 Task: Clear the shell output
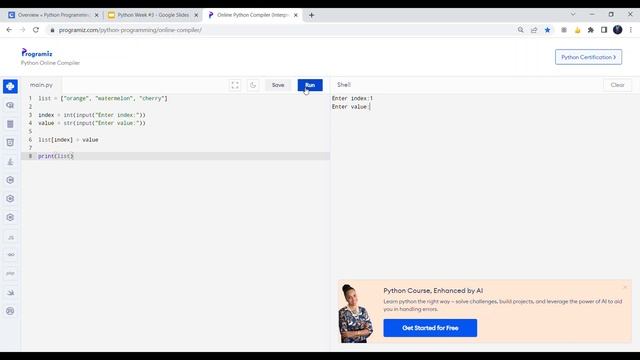(x=617, y=85)
